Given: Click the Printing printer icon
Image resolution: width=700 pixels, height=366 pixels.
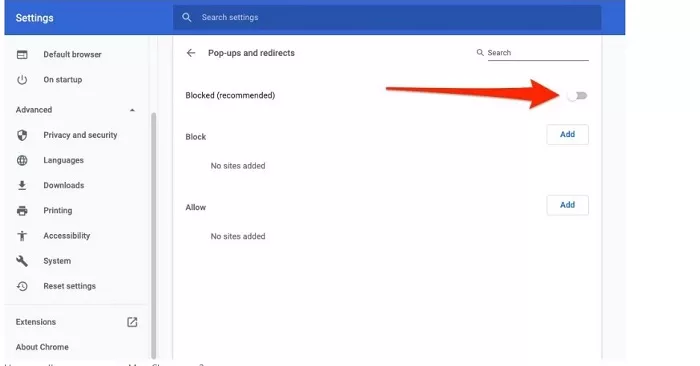Looking at the screenshot, I should 22,211.
